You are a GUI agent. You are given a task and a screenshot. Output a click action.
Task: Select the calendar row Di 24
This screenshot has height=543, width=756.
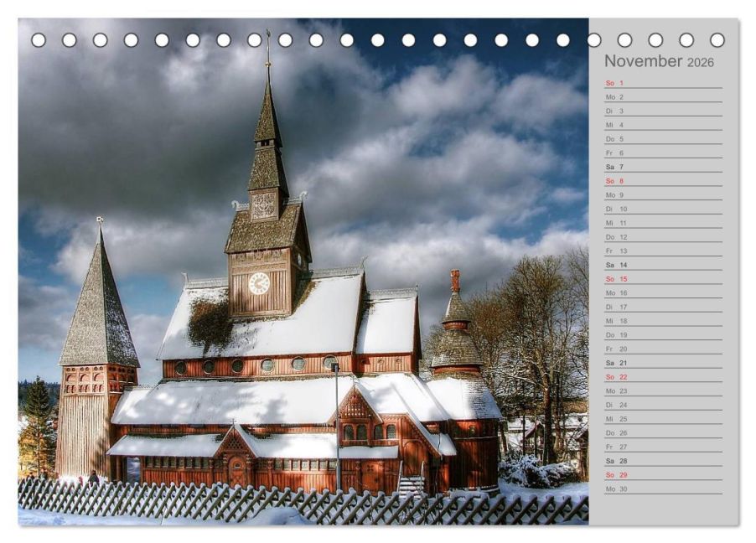tap(664, 405)
